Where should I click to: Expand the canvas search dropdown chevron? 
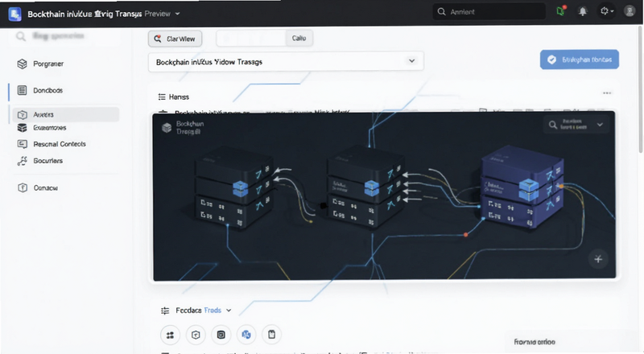tap(600, 125)
